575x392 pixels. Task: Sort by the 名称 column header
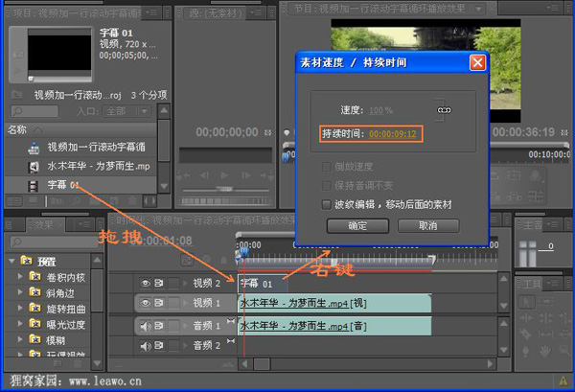point(80,129)
